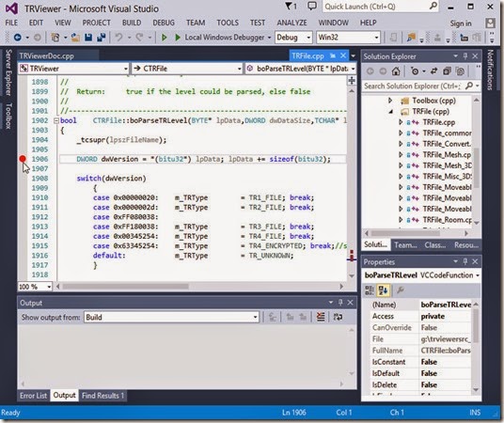Toggle auto-hide pin on Solution Explorer
Viewport: 504px width, 423px height.
tap(465, 56)
